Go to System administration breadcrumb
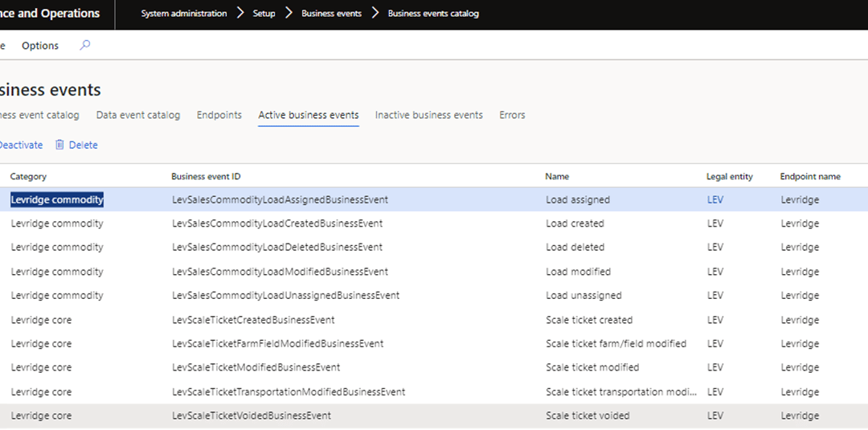The image size is (868, 430). pos(184,14)
